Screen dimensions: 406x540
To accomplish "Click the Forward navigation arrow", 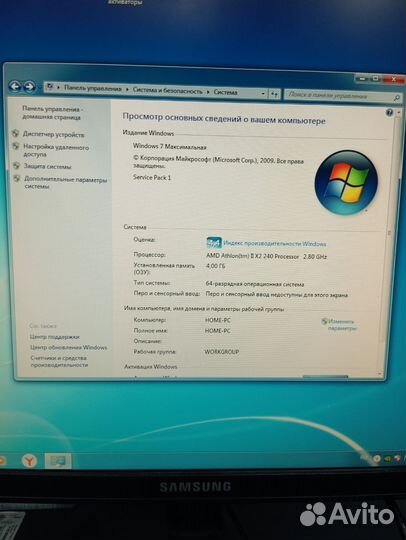I will coord(30,86).
